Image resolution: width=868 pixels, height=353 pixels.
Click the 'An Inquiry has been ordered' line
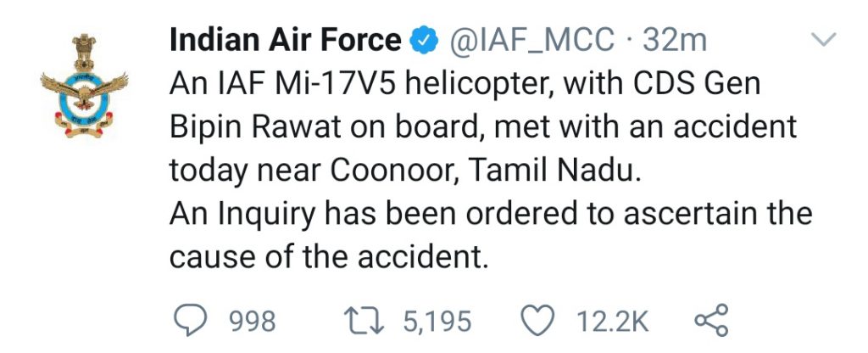pyautogui.click(x=491, y=214)
